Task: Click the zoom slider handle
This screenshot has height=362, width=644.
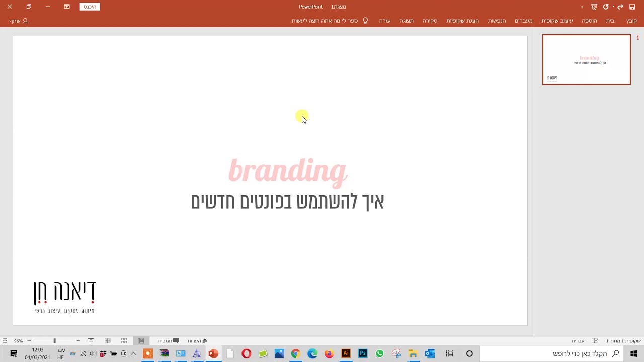Action: 54,341
